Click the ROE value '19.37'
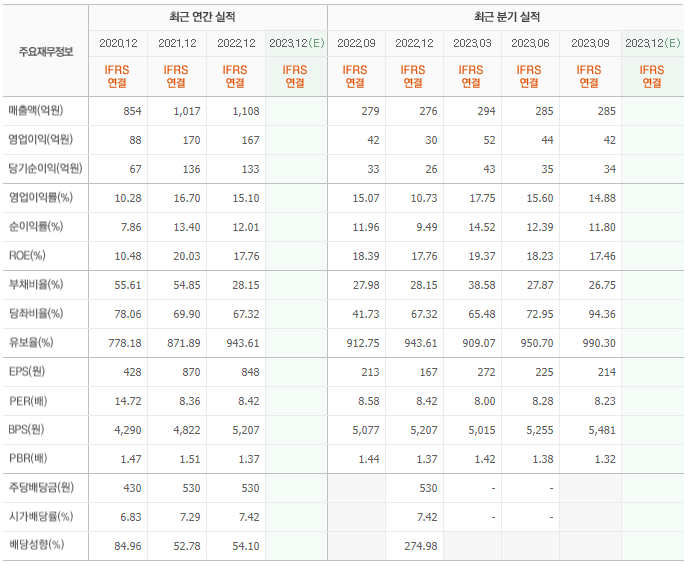 482,256
